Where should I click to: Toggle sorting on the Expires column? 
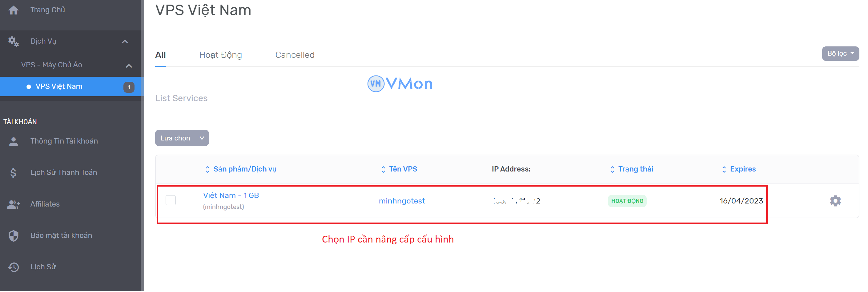point(725,169)
